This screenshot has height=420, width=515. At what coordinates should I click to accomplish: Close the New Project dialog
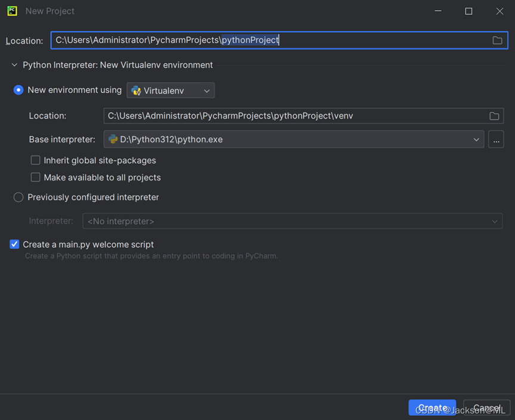click(500, 11)
